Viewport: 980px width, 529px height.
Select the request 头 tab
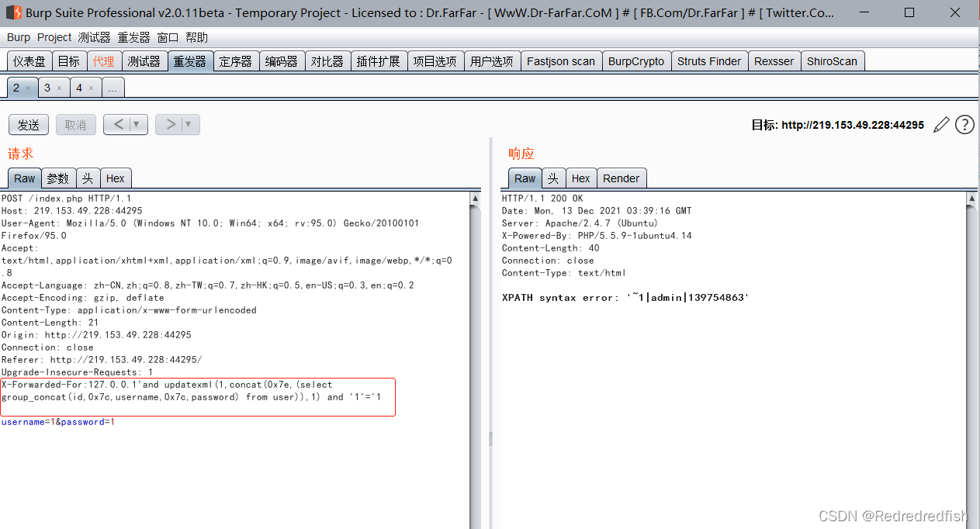(88, 178)
